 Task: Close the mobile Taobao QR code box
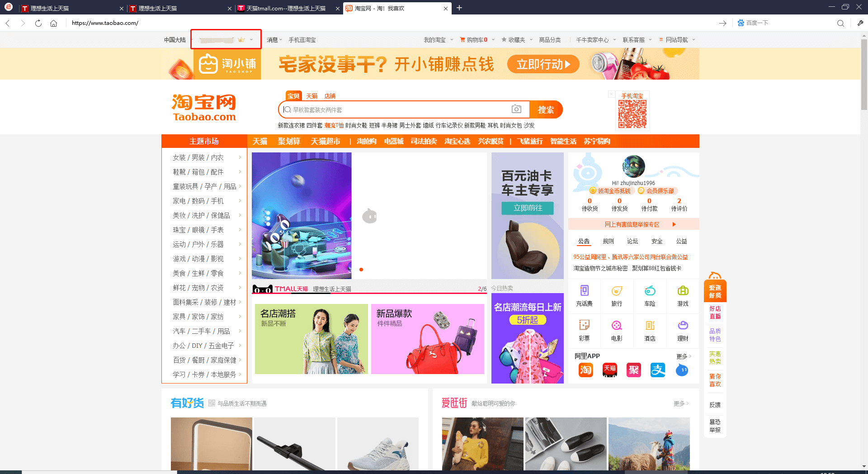(611, 94)
